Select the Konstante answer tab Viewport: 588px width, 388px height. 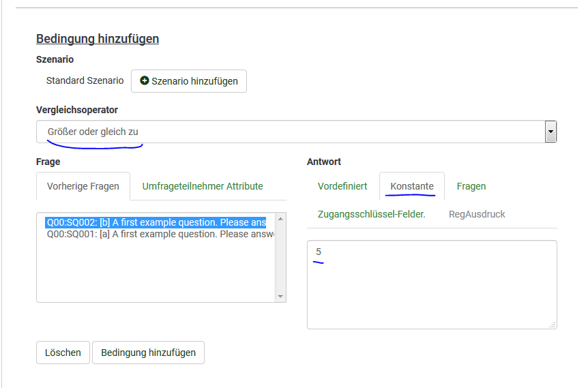(411, 186)
